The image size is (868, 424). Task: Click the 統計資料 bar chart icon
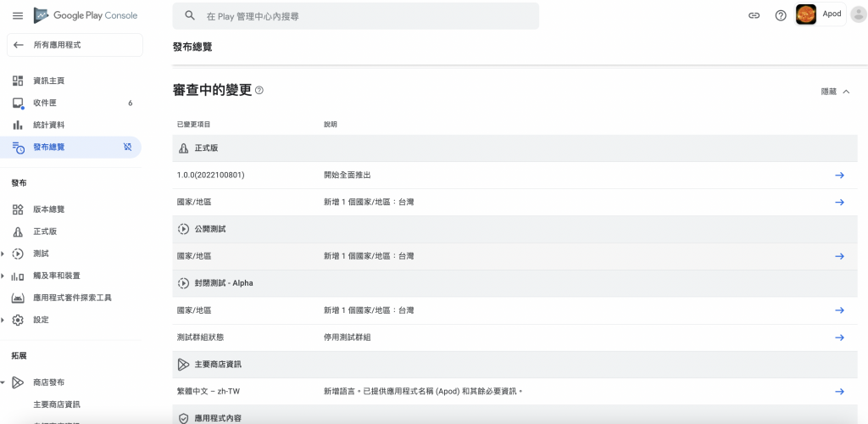(18, 126)
